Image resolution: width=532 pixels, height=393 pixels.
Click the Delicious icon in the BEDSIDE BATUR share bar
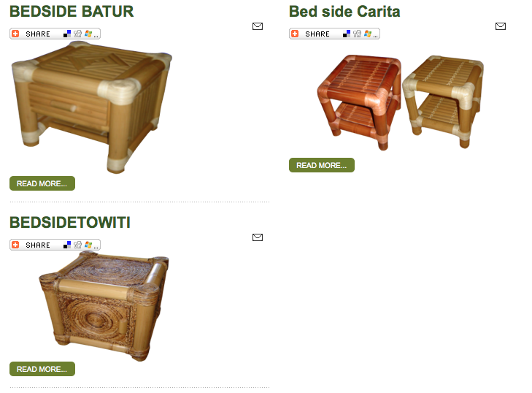(67, 34)
